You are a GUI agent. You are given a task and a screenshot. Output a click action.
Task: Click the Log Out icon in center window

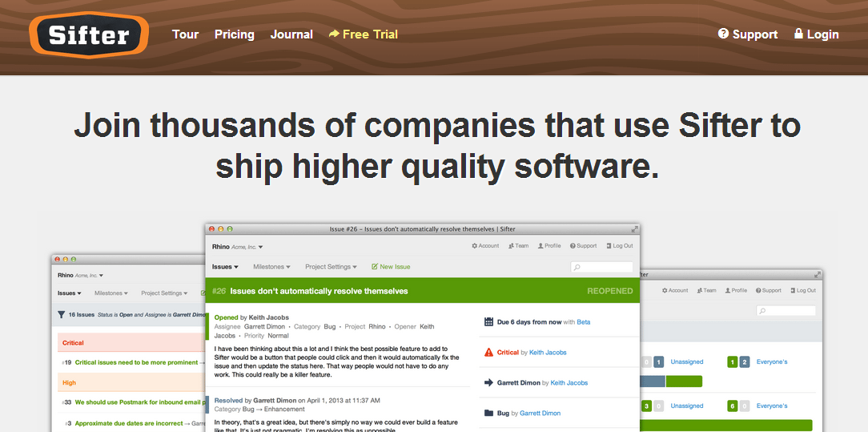607,246
